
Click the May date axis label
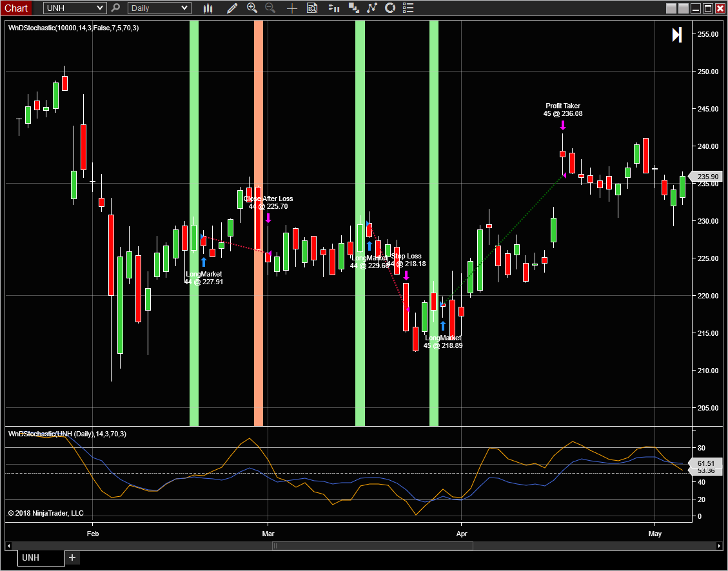654,534
